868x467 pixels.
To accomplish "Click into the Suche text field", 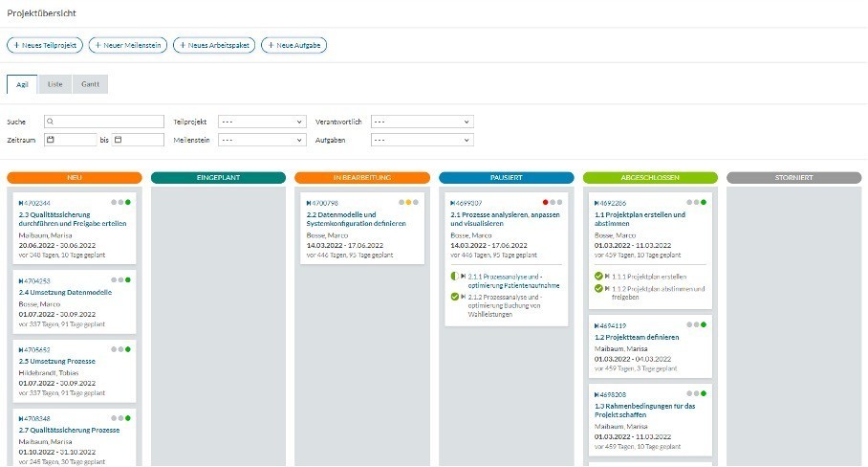I will coord(104,122).
